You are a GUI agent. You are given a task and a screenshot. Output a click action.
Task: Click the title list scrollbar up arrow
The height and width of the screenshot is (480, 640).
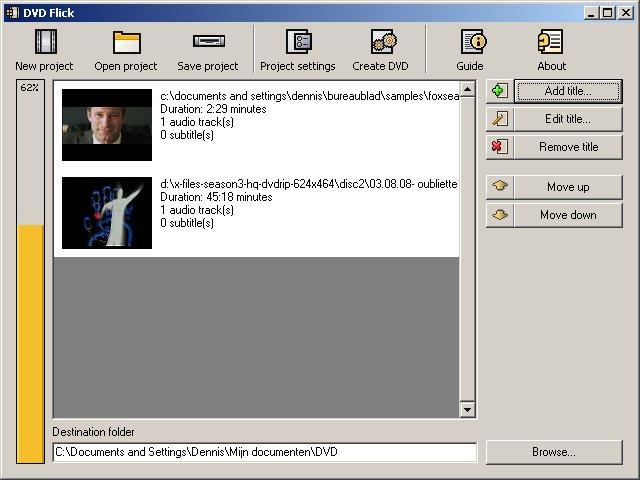tap(467, 89)
